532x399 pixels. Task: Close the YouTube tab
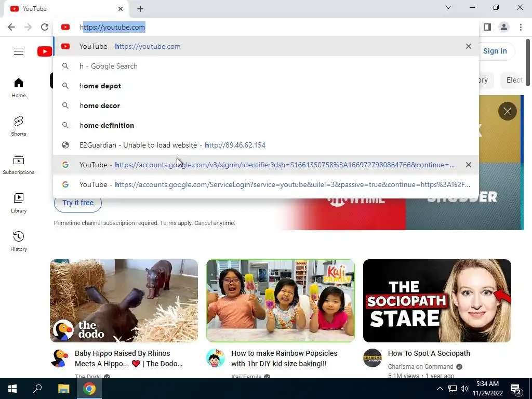[121, 9]
